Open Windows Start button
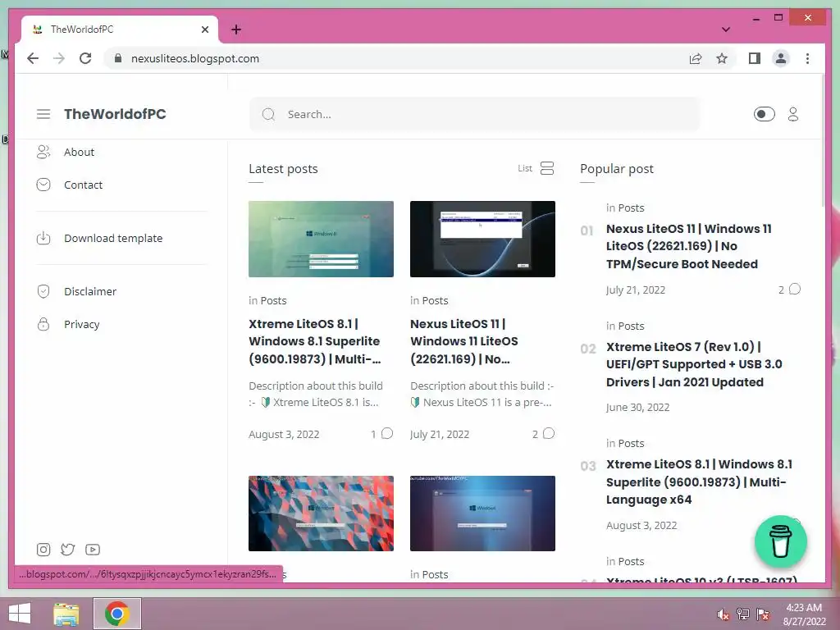Screen dimensions: 840x630 click(20, 614)
